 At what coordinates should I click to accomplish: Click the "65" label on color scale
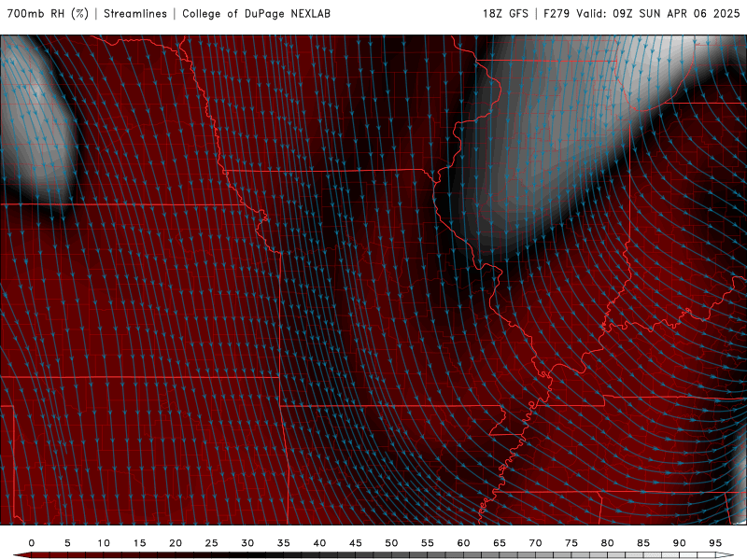point(500,543)
